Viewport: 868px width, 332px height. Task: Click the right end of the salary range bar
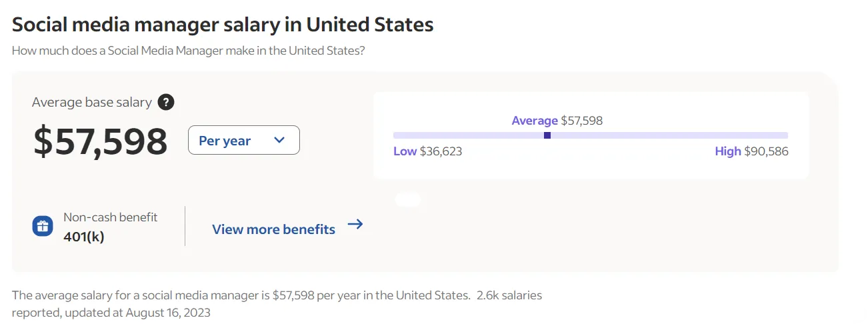pos(784,135)
